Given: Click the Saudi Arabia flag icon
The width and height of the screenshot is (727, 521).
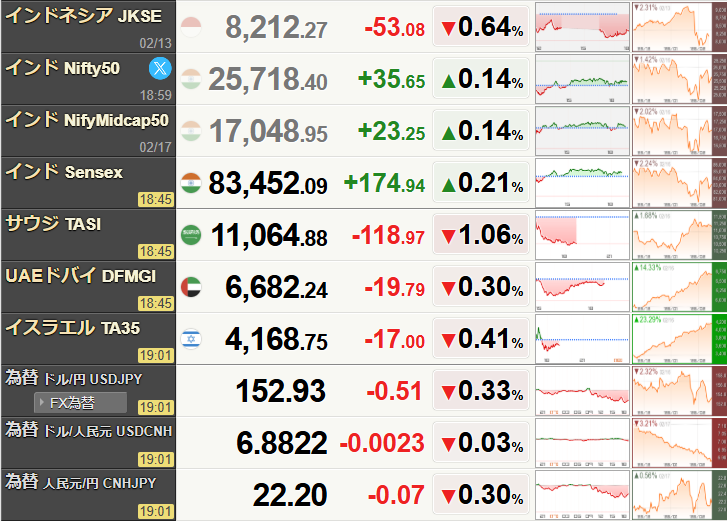Looking at the screenshot, I should 191,235.
